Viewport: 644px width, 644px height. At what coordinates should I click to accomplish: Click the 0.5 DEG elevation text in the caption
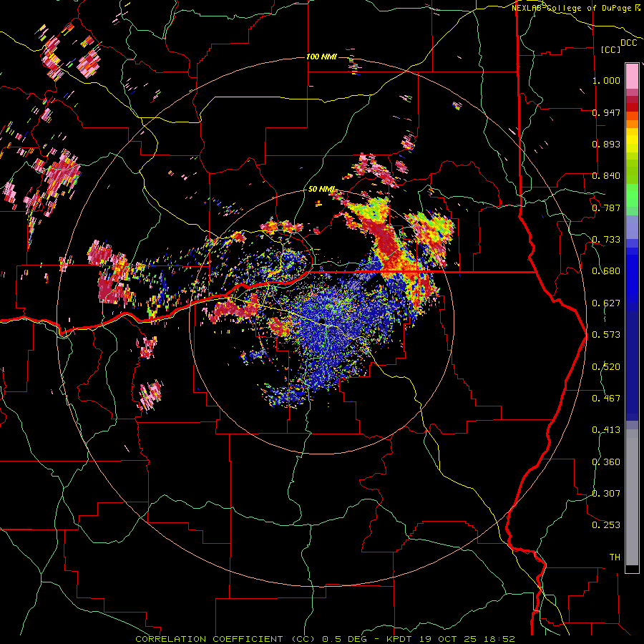coord(344,639)
